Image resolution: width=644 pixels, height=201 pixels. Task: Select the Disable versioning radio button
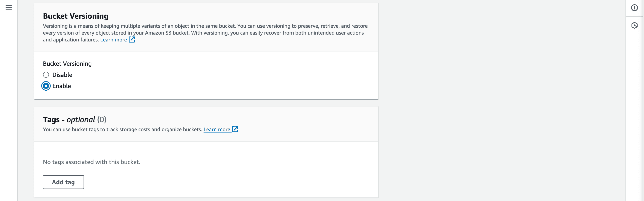(46, 75)
